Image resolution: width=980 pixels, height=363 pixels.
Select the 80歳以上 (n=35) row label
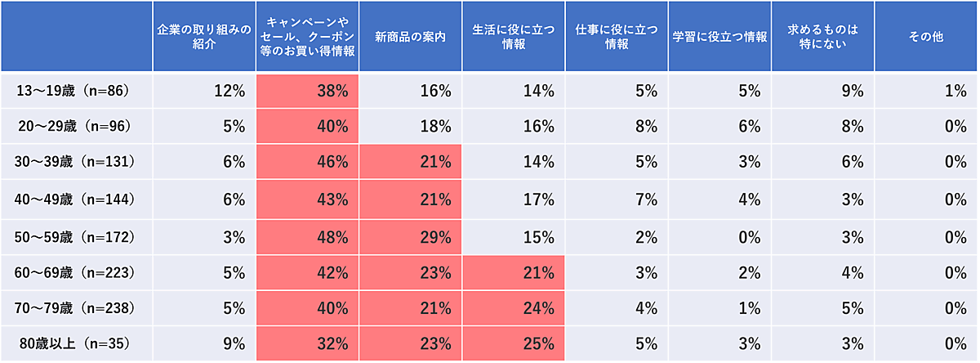pyautogui.click(x=75, y=345)
